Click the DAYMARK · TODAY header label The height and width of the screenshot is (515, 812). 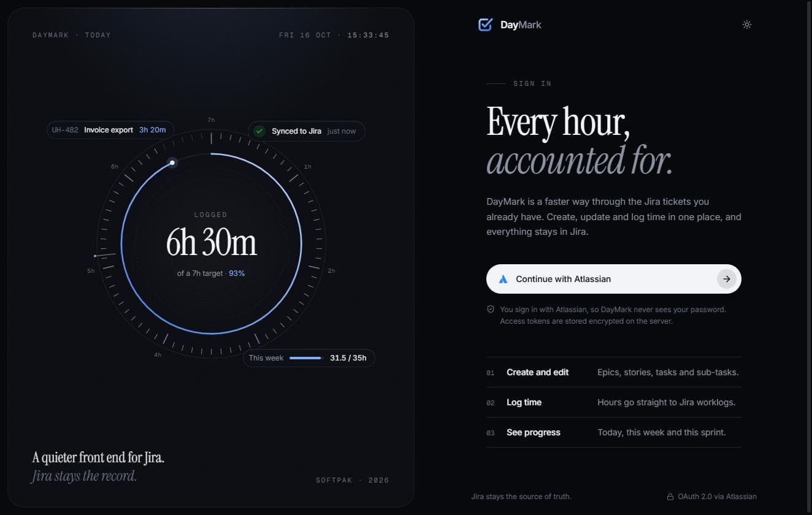(72, 35)
